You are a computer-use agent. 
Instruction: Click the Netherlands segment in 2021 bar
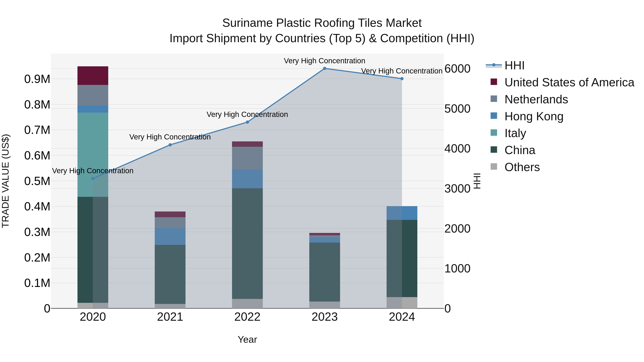click(x=170, y=223)
